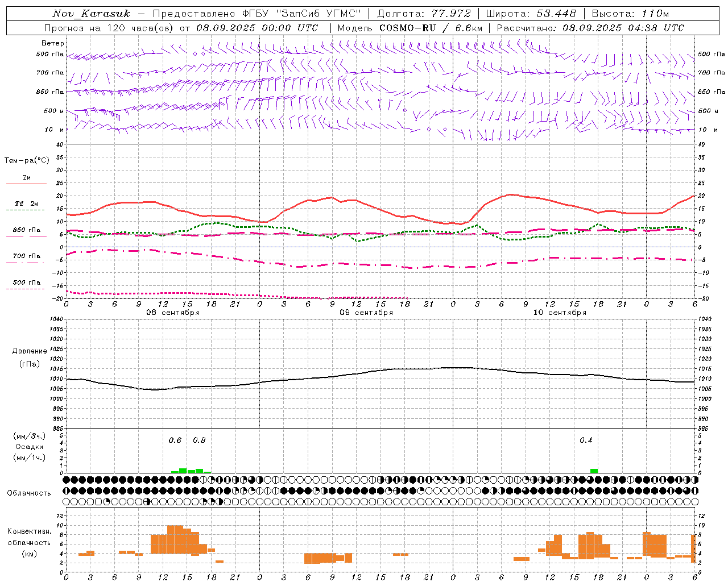Click the "2м" temperature legend entry
This screenshot has width=728, height=582.
click(x=27, y=177)
